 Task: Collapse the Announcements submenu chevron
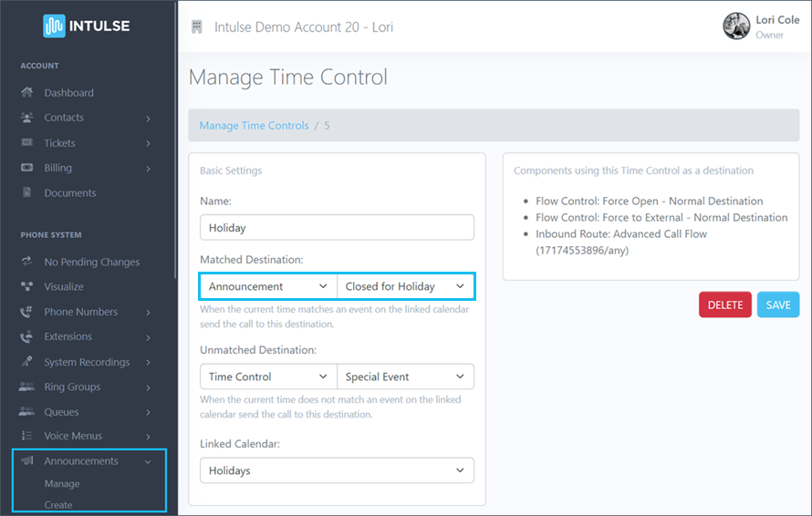(148, 461)
